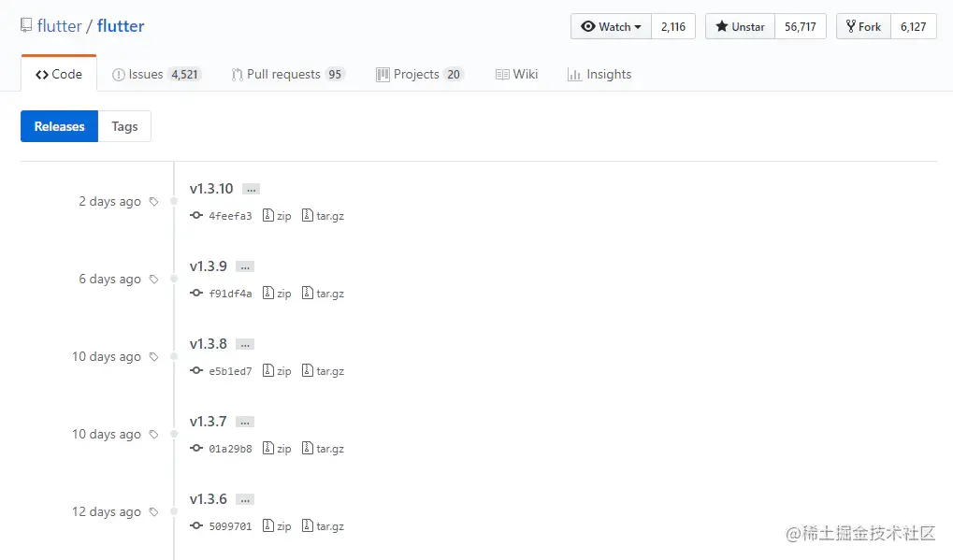Open the Watch dropdown button
953x560 pixels.
[x=611, y=27]
